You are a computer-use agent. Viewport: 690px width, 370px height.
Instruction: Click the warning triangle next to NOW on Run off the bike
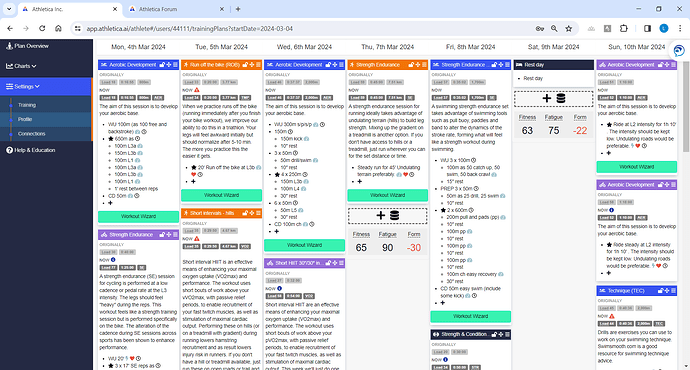point(197,90)
